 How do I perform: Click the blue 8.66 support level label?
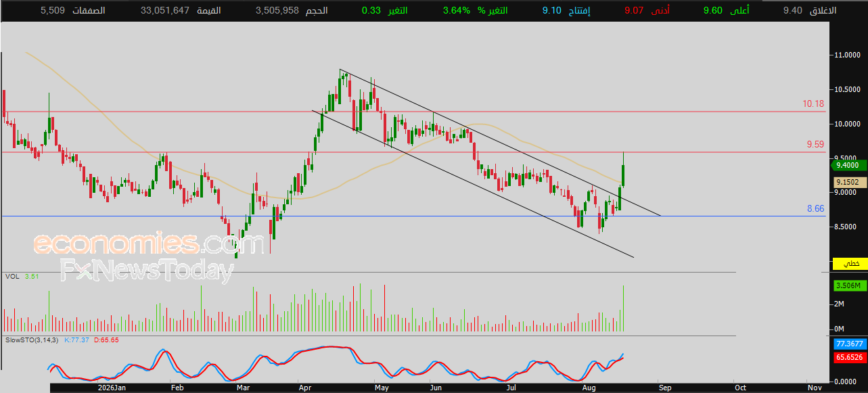click(816, 209)
